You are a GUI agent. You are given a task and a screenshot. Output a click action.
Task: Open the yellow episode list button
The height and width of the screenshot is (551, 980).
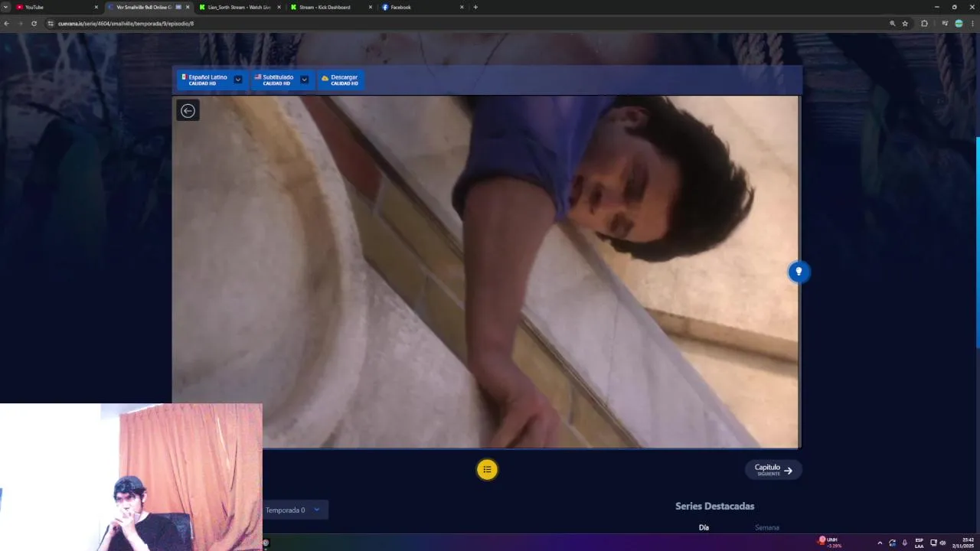tap(487, 470)
